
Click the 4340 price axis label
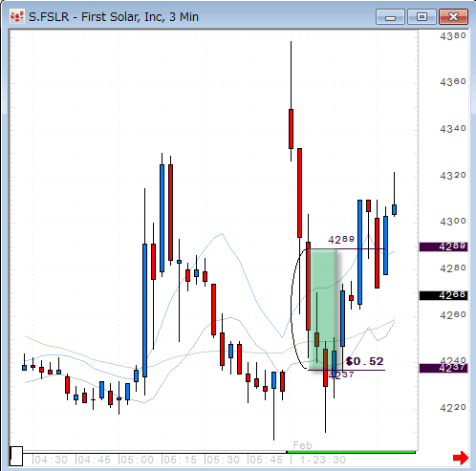(x=453, y=129)
